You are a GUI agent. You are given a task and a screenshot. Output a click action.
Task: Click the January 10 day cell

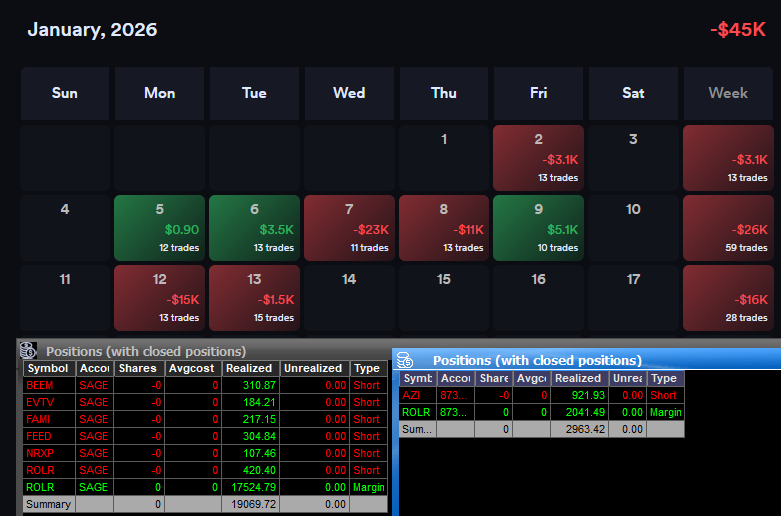pos(633,228)
